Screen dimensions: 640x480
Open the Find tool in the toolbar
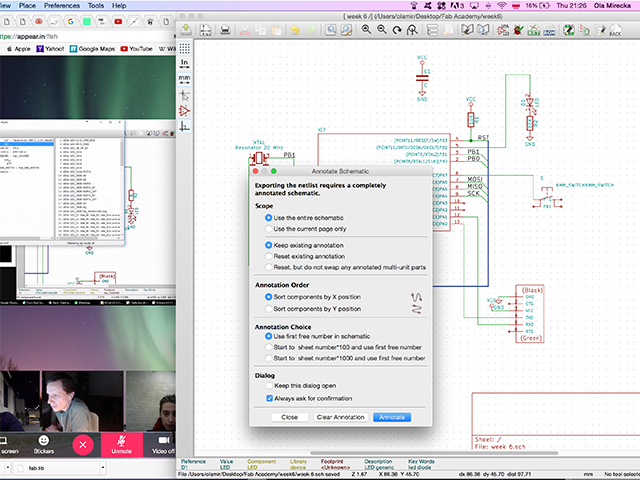[331, 30]
